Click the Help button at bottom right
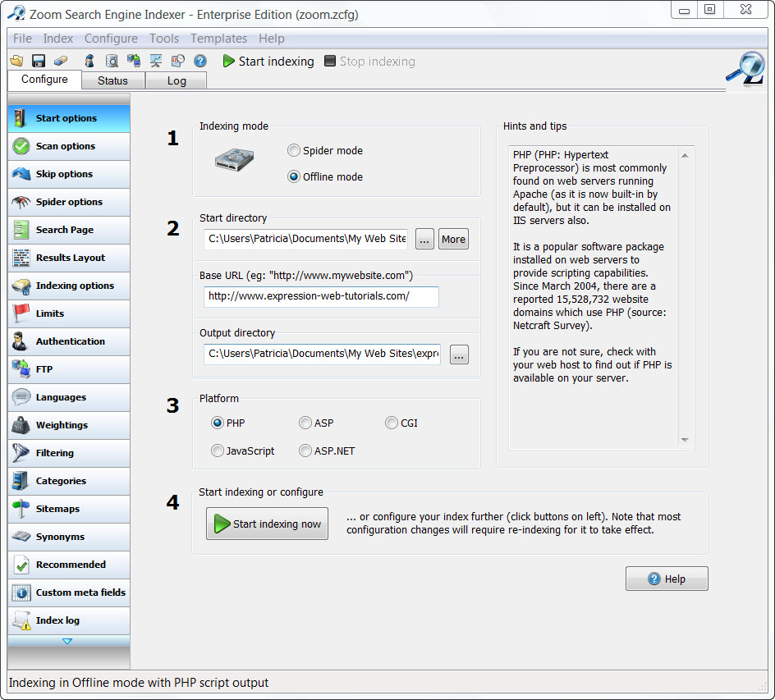This screenshot has width=775, height=700. [x=667, y=579]
